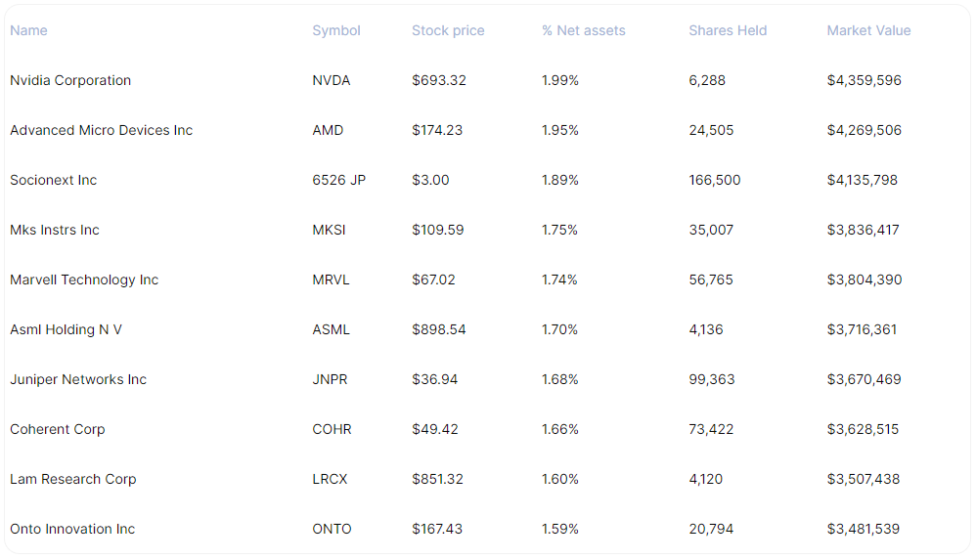The width and height of the screenshot is (976, 560).
Task: Select the ONTO market value $3,481,539
Action: (x=864, y=529)
